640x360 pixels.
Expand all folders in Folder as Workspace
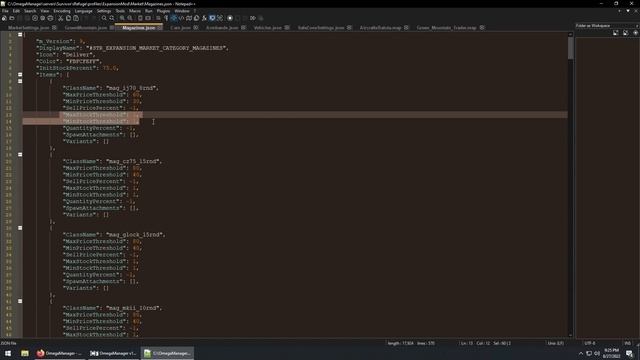[x=616, y=33]
